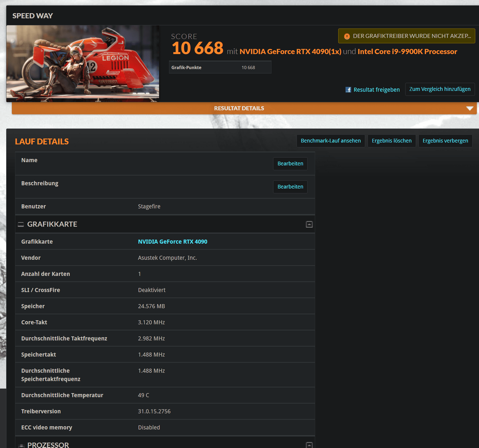This screenshot has height=448, width=479.
Task: Select the Grafik-Punkte row value 10 668
Action: (x=248, y=67)
